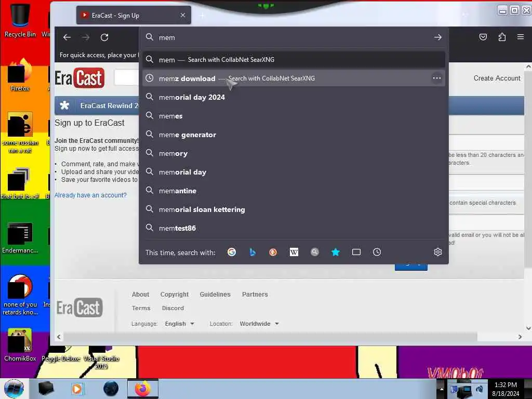532x399 pixels.
Task: Click the Go arrow in the address bar
Action: (437, 37)
